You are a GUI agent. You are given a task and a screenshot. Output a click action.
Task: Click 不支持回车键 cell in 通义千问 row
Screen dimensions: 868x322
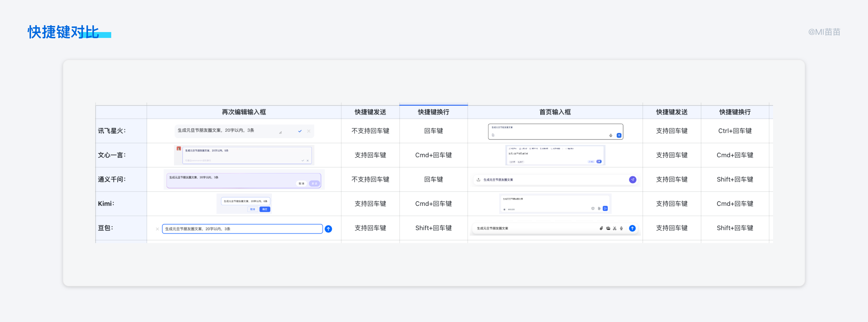pyautogui.click(x=370, y=179)
